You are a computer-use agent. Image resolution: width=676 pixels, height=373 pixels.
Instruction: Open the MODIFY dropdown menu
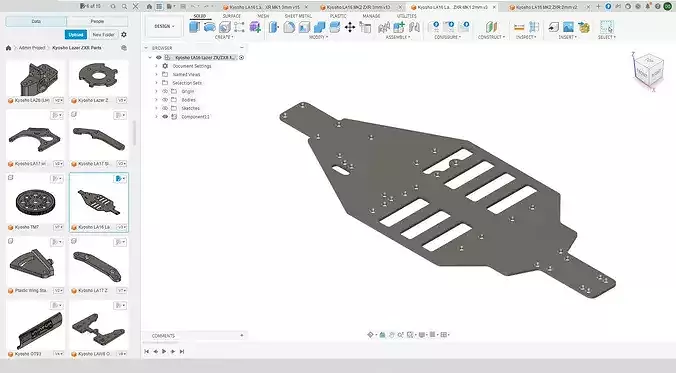click(x=318, y=38)
